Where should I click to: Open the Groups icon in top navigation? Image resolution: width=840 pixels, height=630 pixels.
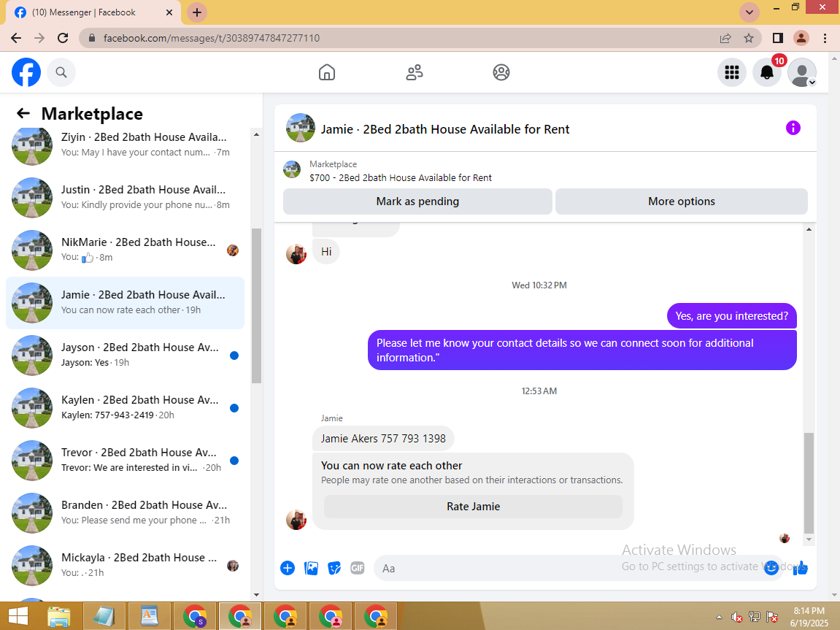click(x=501, y=72)
